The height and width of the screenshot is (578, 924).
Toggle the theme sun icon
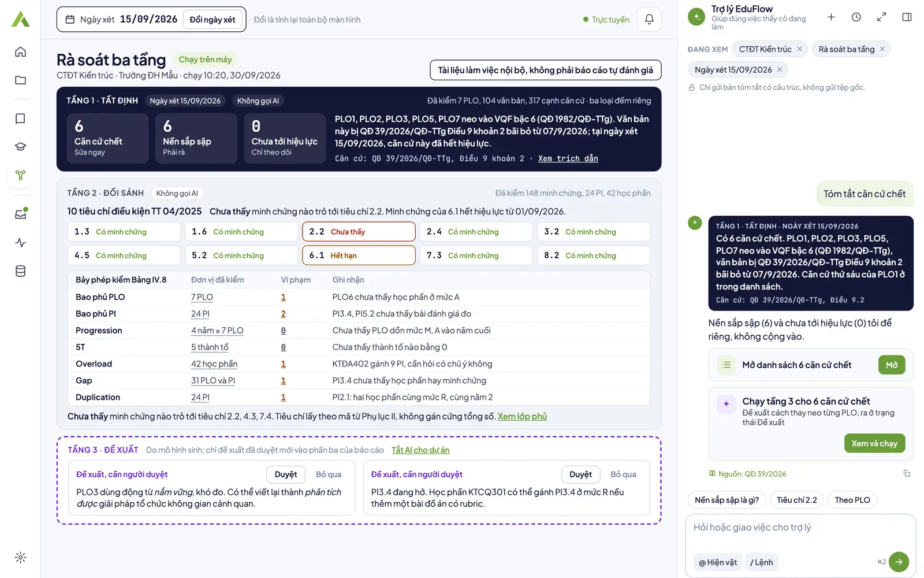point(20,558)
